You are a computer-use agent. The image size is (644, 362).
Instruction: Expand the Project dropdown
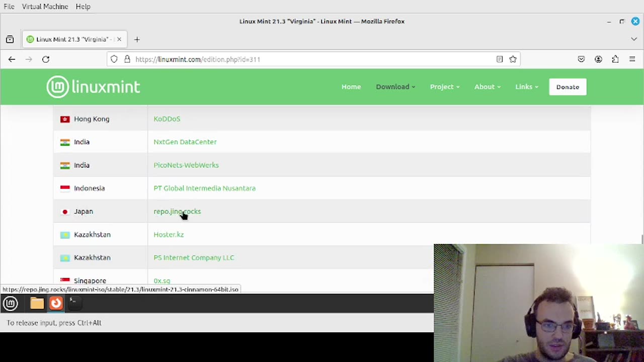(445, 87)
